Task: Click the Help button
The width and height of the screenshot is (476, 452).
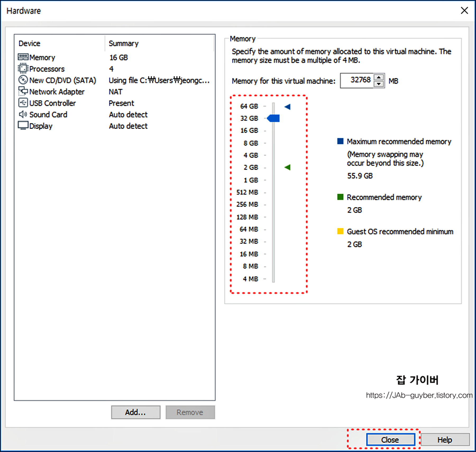Action: click(445, 440)
